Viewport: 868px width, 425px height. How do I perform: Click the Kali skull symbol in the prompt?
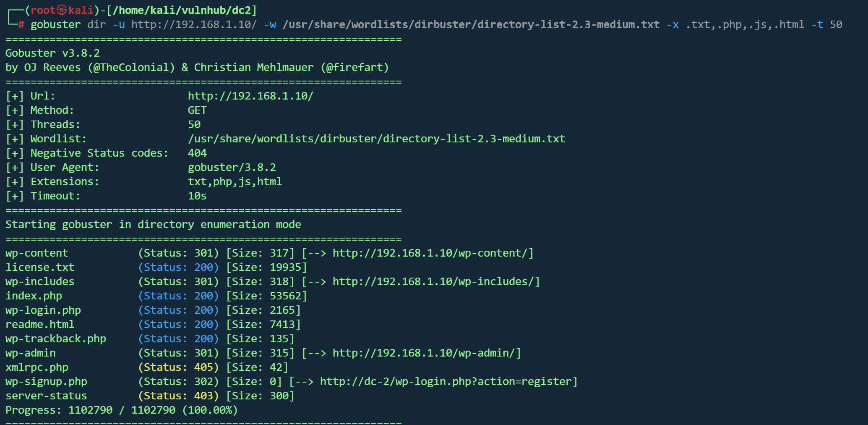[62, 10]
